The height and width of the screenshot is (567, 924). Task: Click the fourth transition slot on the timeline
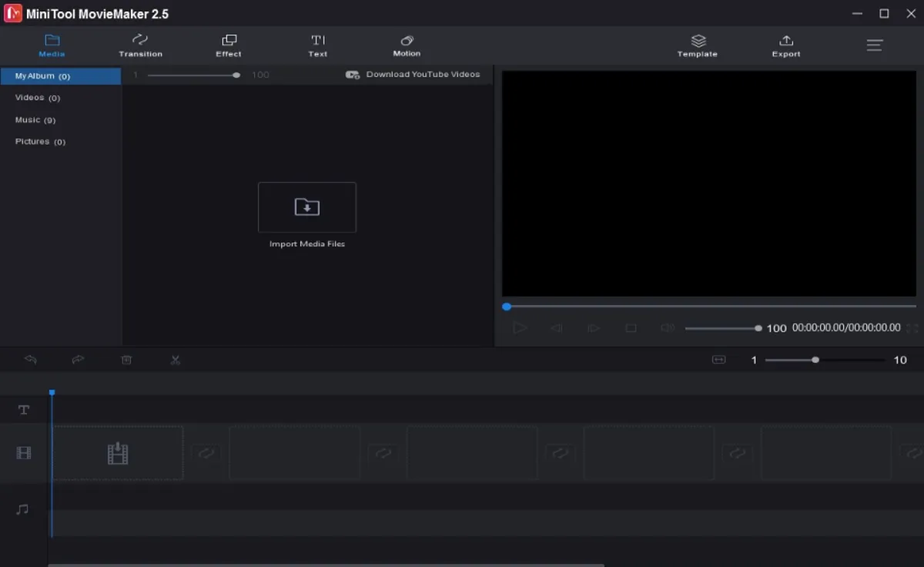point(738,453)
